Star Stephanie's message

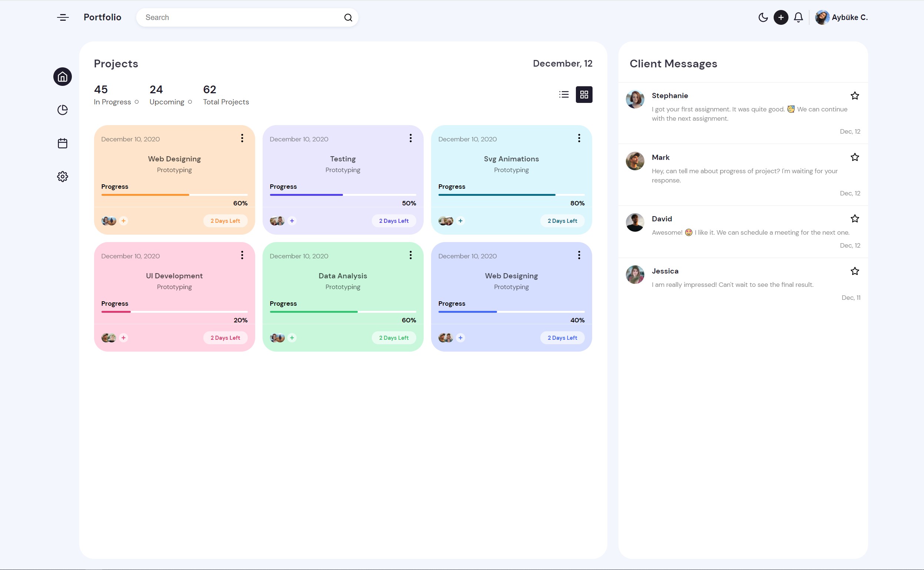[x=855, y=95]
